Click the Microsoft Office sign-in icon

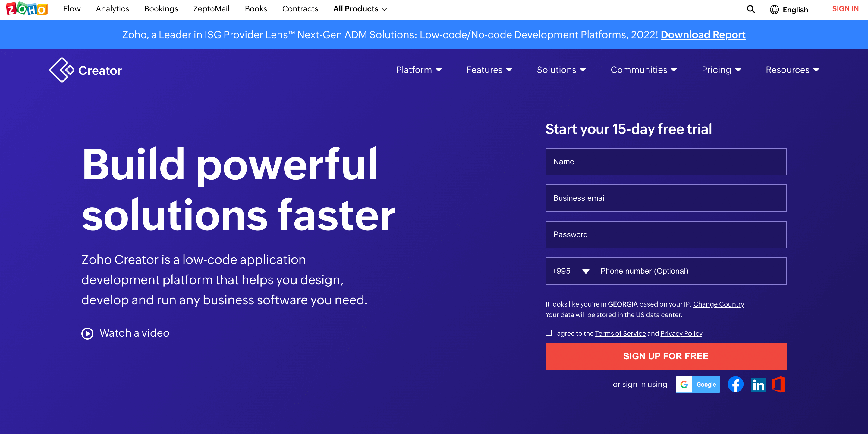pyautogui.click(x=779, y=384)
